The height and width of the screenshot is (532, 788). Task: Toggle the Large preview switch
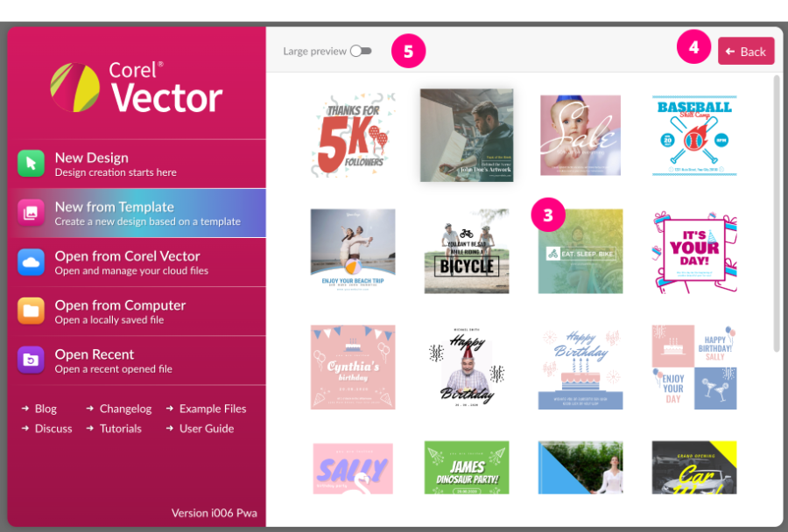pos(361,52)
